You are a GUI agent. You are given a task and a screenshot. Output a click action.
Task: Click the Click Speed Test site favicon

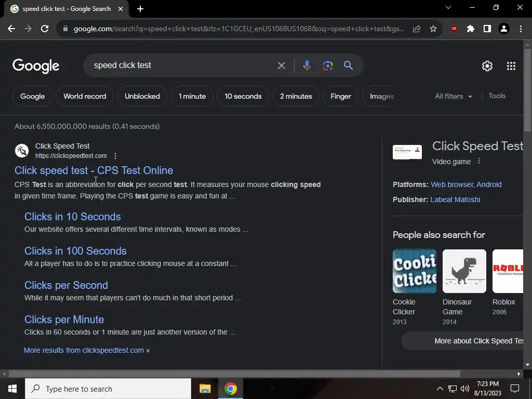(x=22, y=150)
